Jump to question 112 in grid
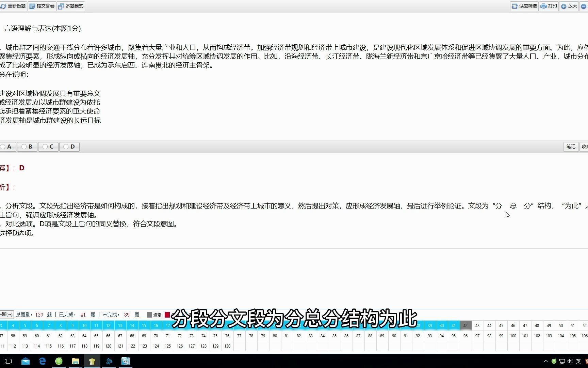The height and width of the screenshot is (368, 588). (13, 346)
